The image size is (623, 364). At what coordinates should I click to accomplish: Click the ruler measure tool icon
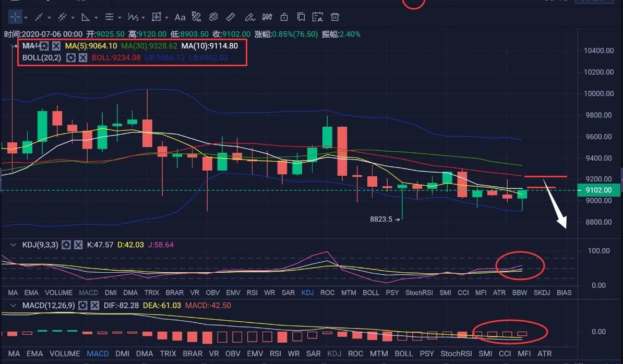click(x=231, y=17)
